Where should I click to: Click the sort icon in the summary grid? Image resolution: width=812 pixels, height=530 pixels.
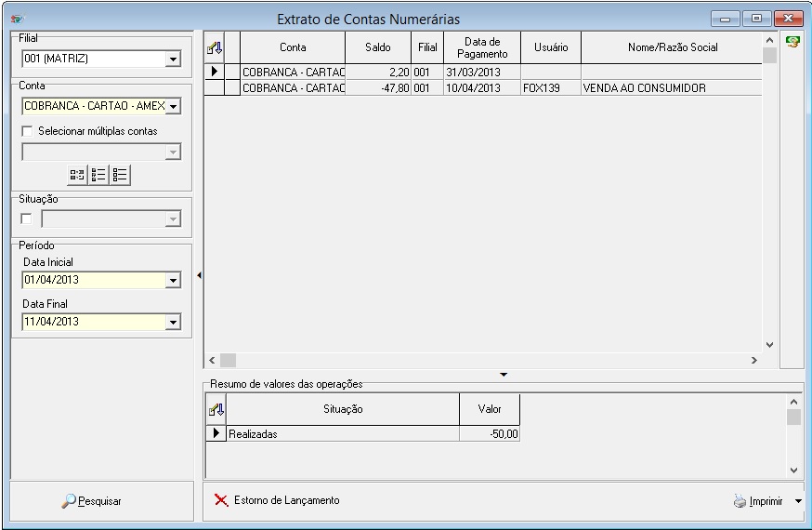pos(216,409)
